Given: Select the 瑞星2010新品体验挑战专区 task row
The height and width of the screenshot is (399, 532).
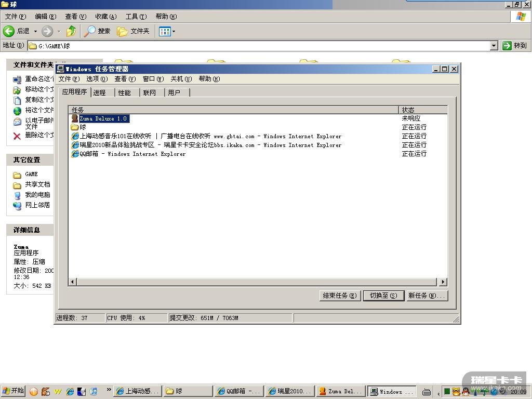Looking at the screenshot, I should point(206,145).
